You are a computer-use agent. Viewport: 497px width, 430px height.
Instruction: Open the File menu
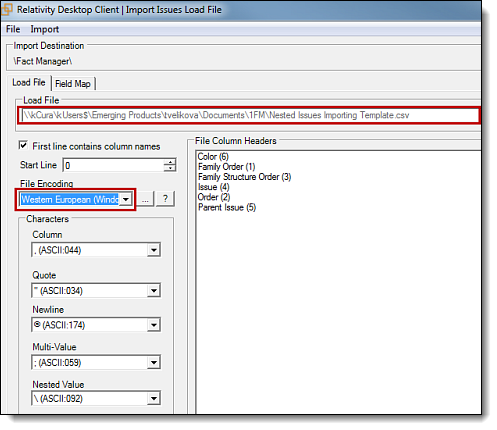[13, 29]
